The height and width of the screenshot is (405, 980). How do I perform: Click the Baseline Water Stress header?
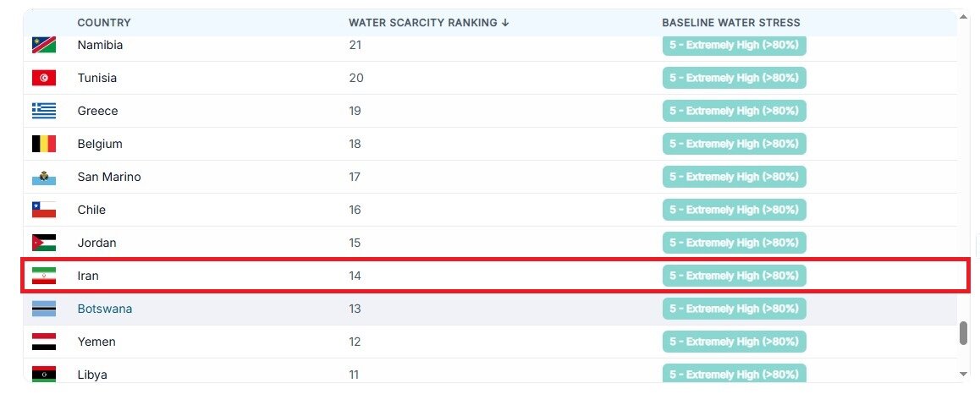pyautogui.click(x=730, y=23)
